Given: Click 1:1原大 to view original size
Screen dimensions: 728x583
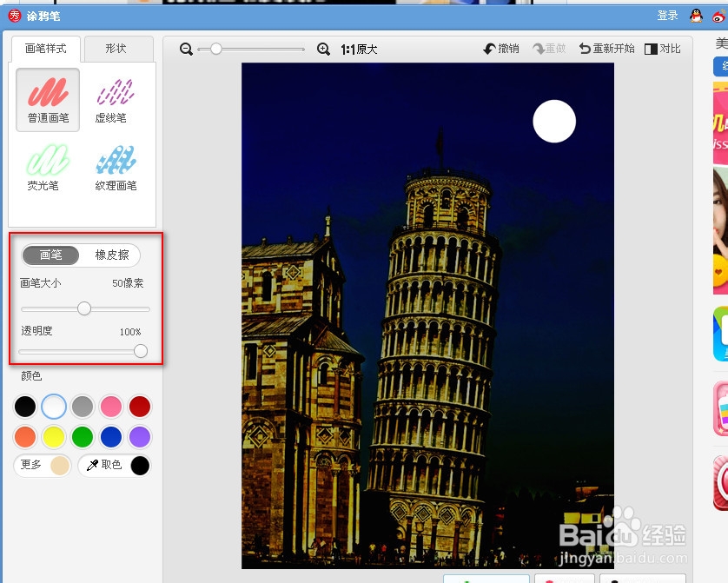Looking at the screenshot, I should [x=358, y=49].
